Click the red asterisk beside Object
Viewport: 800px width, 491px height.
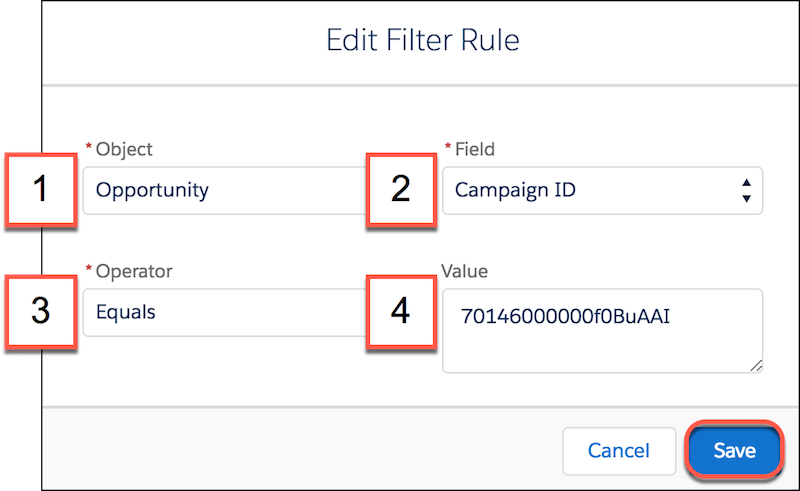tap(89, 147)
